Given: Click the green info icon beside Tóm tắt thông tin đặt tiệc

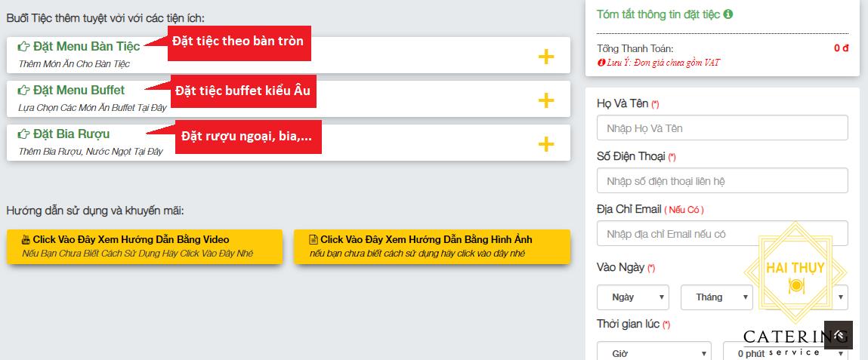Looking at the screenshot, I should point(728,14).
